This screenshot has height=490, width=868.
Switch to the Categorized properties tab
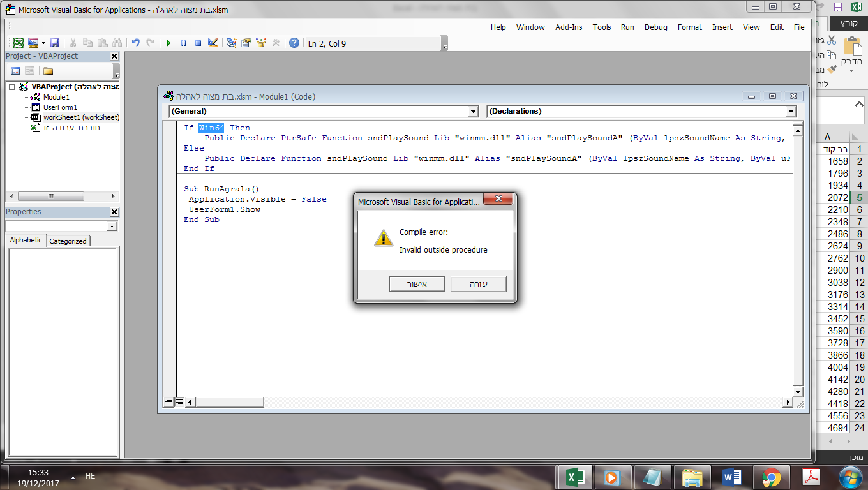coord(68,241)
